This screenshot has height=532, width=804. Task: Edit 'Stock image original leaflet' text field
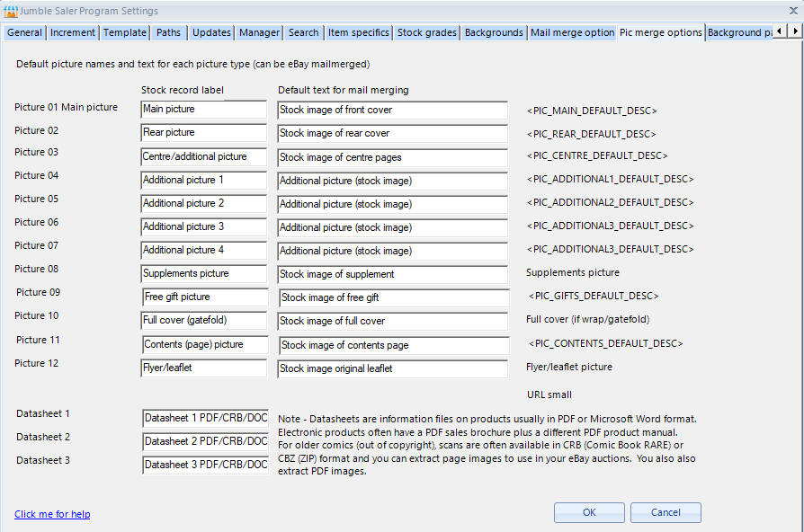coord(393,368)
